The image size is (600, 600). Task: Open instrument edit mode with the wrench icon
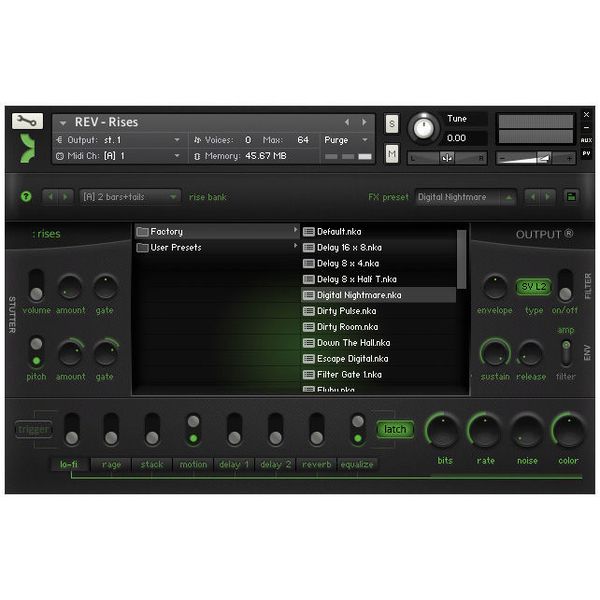[27, 121]
